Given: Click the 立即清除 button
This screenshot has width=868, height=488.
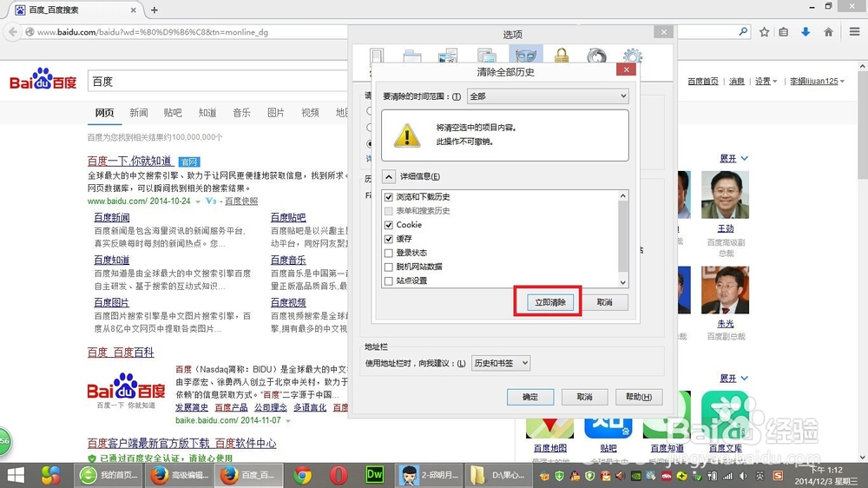Looking at the screenshot, I should [x=549, y=302].
